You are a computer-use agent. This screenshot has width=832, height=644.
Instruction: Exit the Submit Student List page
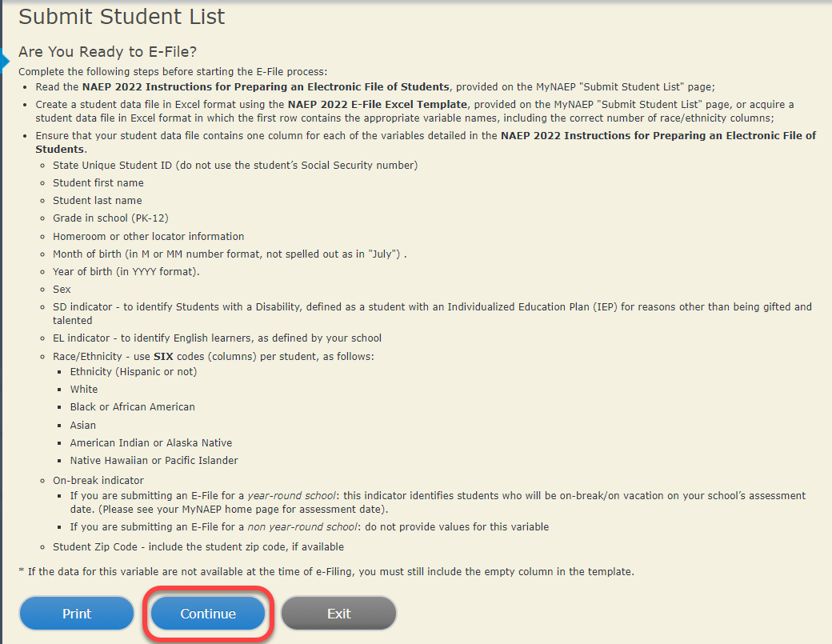tap(338, 614)
